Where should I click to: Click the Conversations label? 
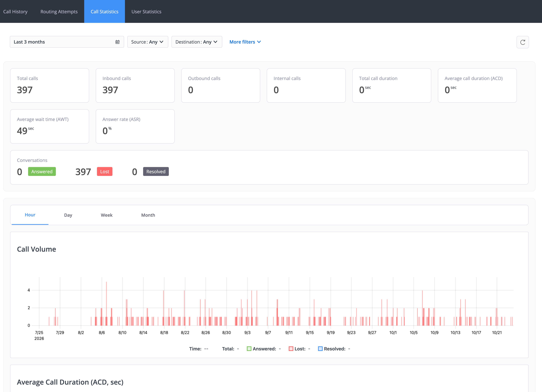(x=32, y=160)
